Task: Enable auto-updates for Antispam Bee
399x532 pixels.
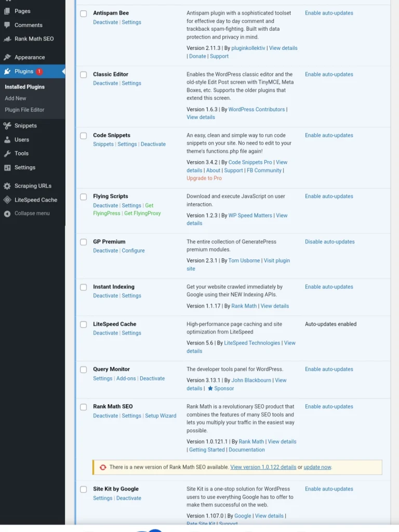Action: 329,13
